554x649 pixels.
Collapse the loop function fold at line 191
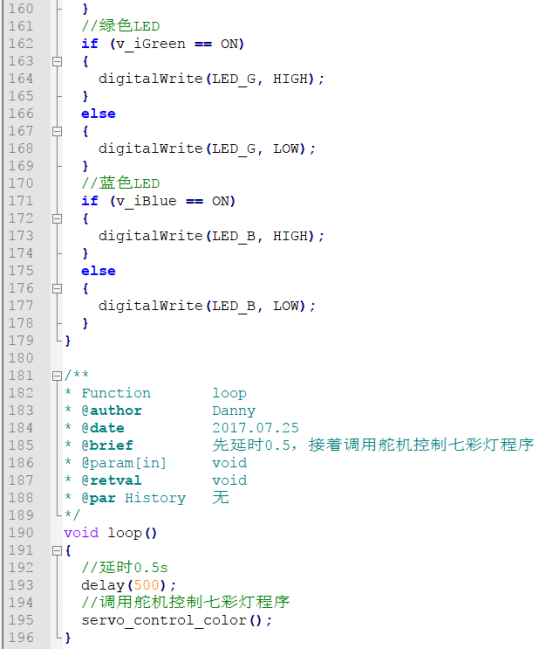pyautogui.click(x=57, y=550)
